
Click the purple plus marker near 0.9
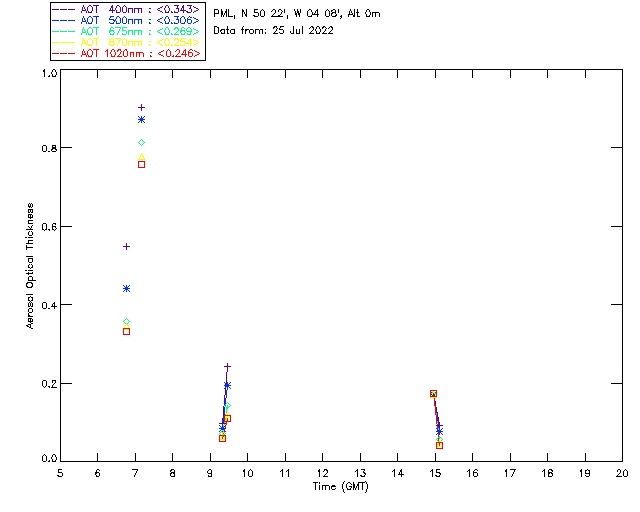click(141, 108)
